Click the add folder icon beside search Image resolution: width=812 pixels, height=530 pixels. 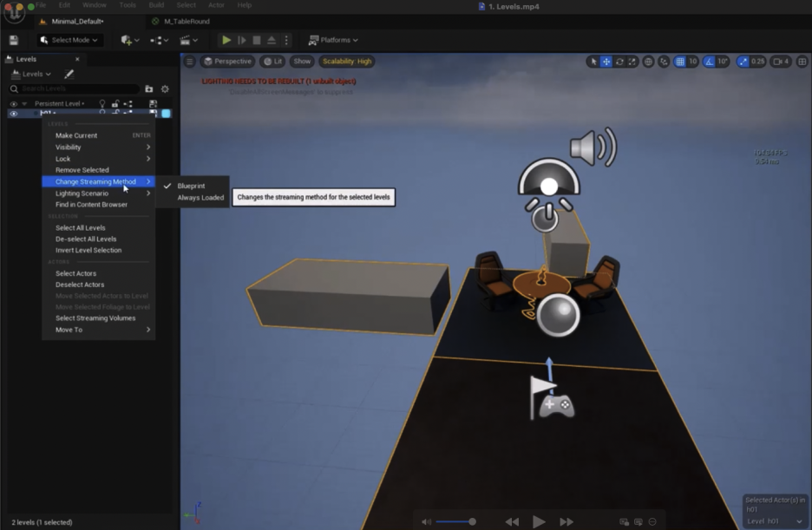click(149, 89)
